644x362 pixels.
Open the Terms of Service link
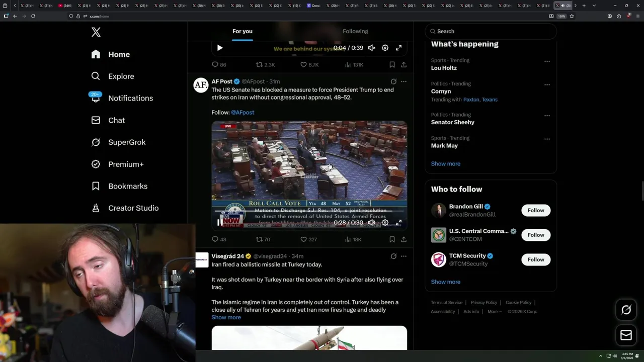pos(447,303)
